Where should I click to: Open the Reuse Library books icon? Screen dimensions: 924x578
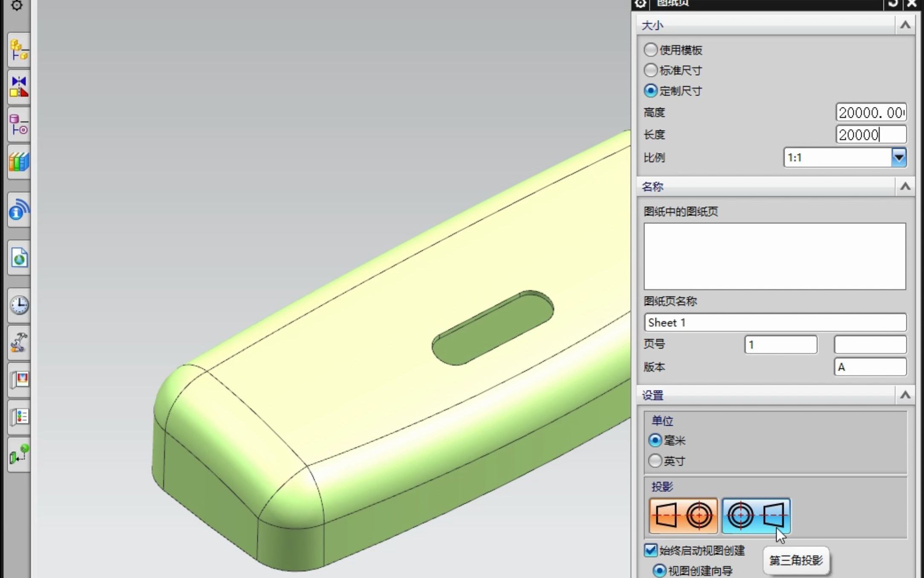pos(19,162)
